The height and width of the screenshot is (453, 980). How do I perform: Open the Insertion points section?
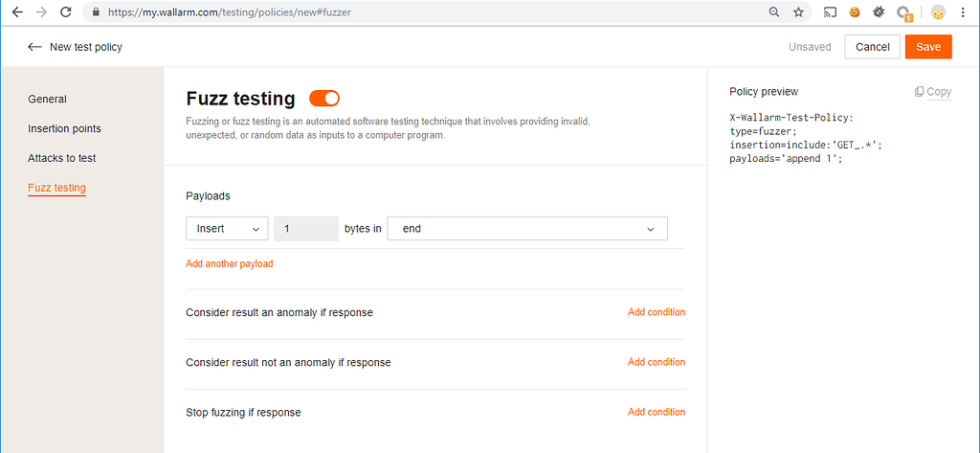point(64,128)
